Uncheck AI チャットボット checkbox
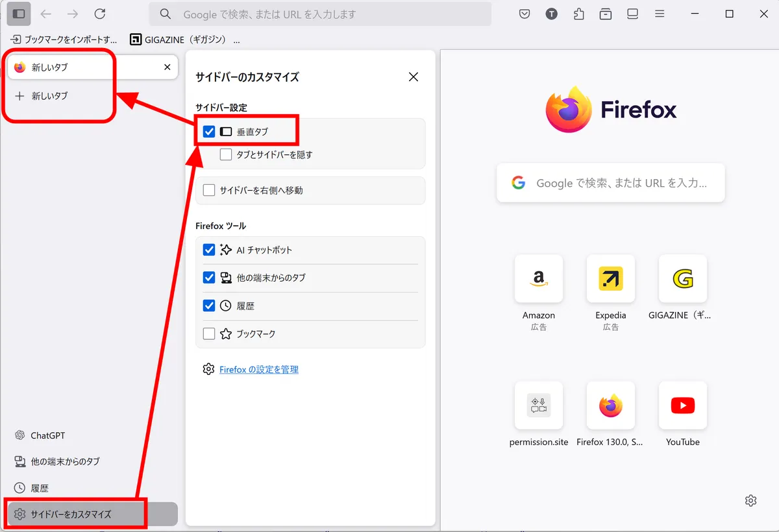Viewport: 779px width, 532px height. coord(209,250)
